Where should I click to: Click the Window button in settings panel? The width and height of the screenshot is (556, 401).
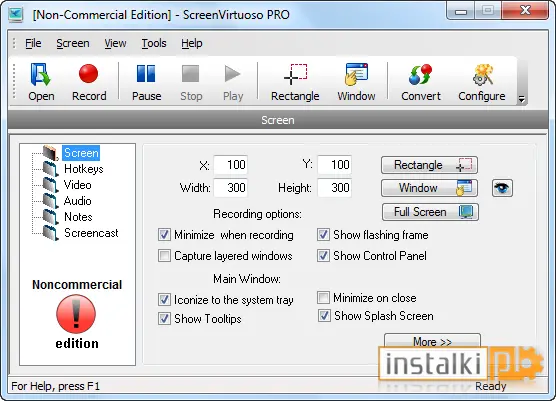(429, 188)
